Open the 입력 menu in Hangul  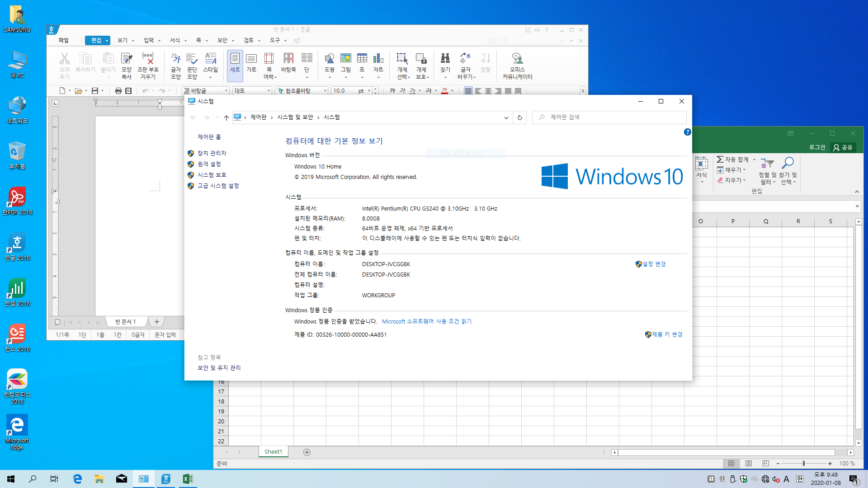coord(149,40)
